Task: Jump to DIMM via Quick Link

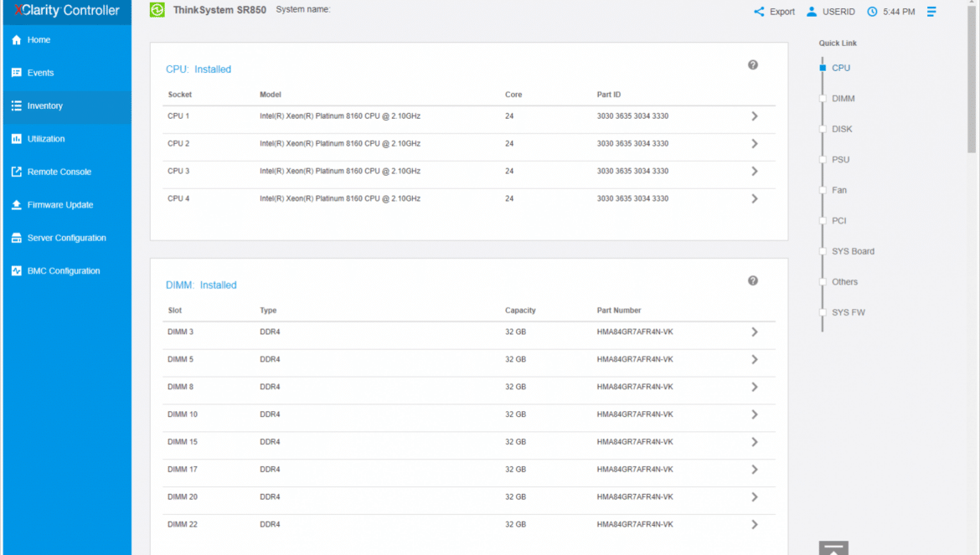Action: point(843,99)
